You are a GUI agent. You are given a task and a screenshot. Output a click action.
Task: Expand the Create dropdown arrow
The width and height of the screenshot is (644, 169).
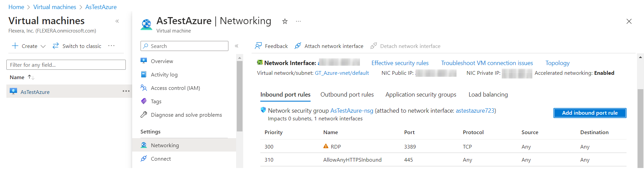[43, 46]
